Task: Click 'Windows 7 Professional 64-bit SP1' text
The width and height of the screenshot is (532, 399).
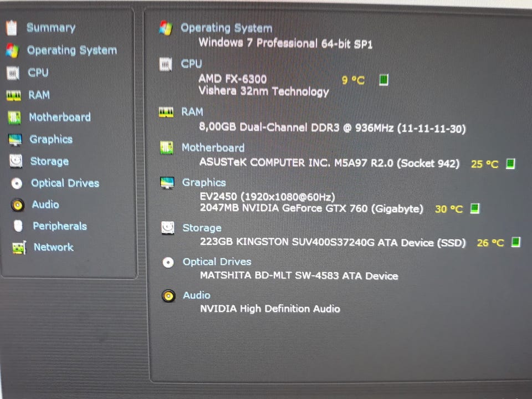Action: (286, 43)
